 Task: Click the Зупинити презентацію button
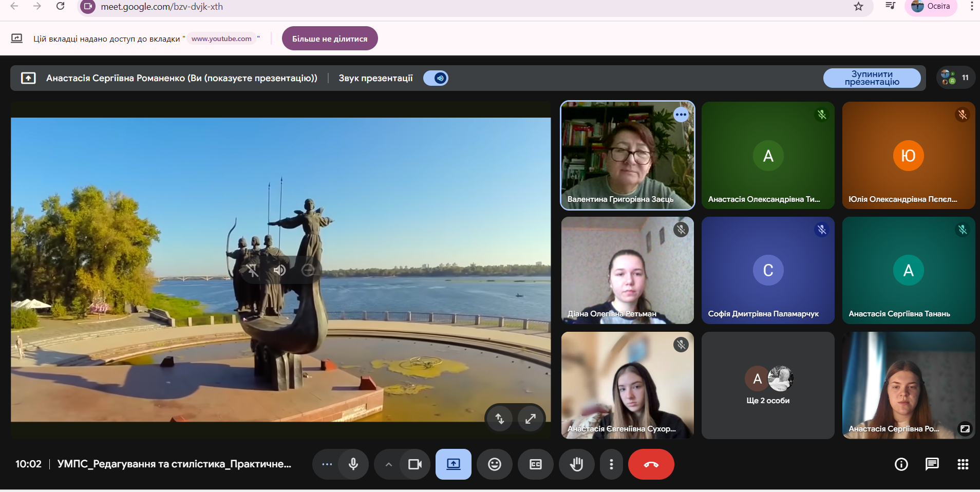[872, 78]
